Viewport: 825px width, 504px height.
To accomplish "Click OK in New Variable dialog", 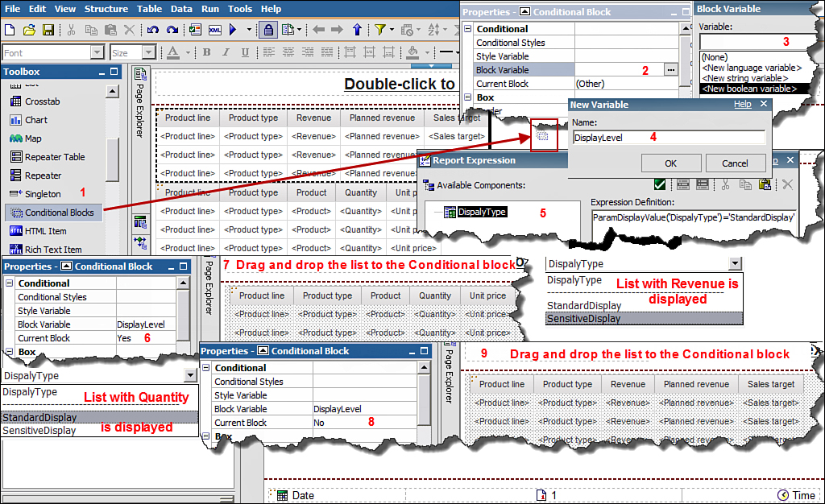I will point(671,163).
